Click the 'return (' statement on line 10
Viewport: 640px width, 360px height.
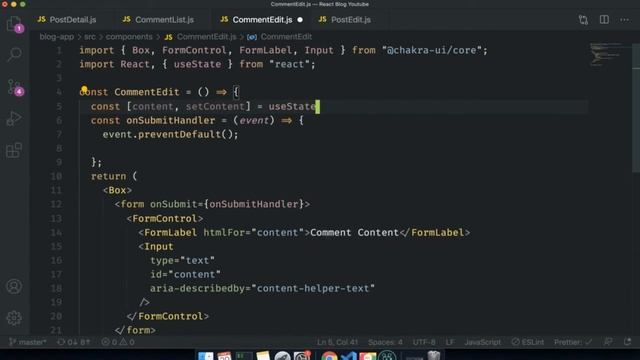click(x=114, y=176)
